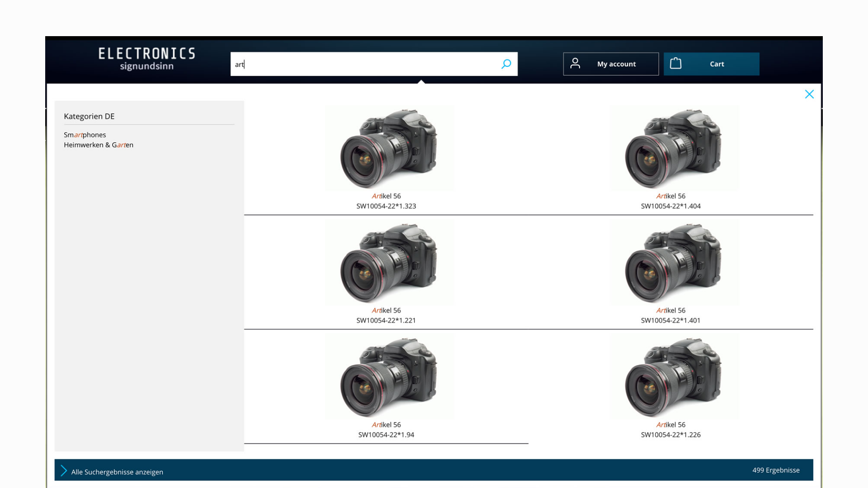This screenshot has width=868, height=488.
Task: Open camera thumbnail for SW10054-22*1.226
Action: (x=674, y=377)
